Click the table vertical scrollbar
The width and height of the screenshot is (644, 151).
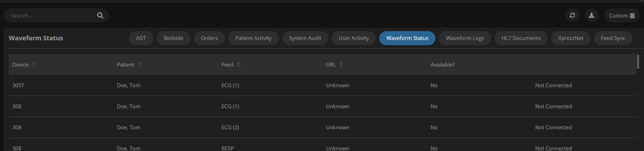[x=638, y=62]
